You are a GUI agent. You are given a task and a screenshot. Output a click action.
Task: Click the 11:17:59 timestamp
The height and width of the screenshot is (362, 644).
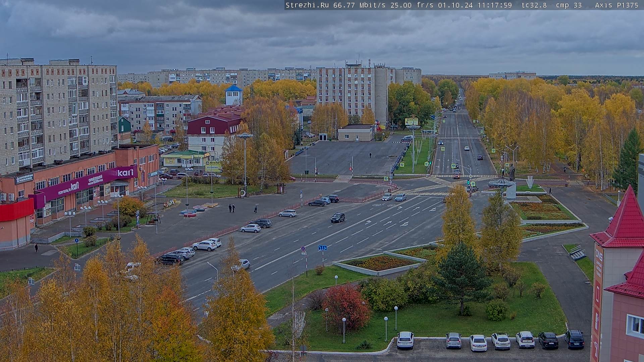(x=495, y=5)
